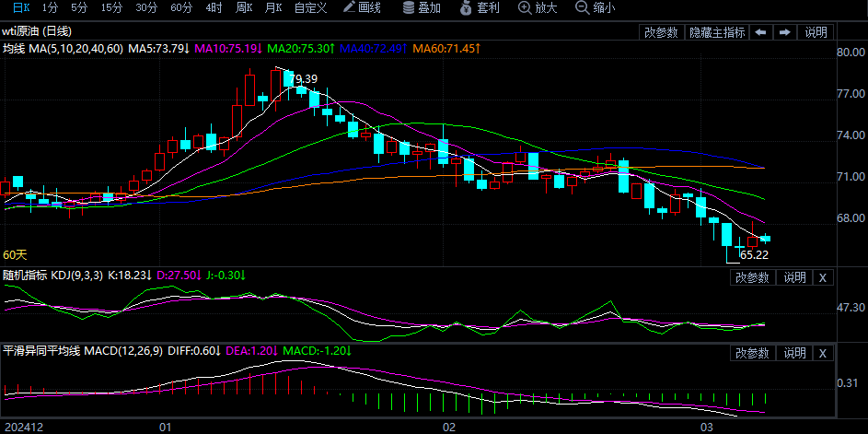This screenshot has height=434, width=868.
Task: Select the 画线 drawing tool
Action: click(x=362, y=8)
